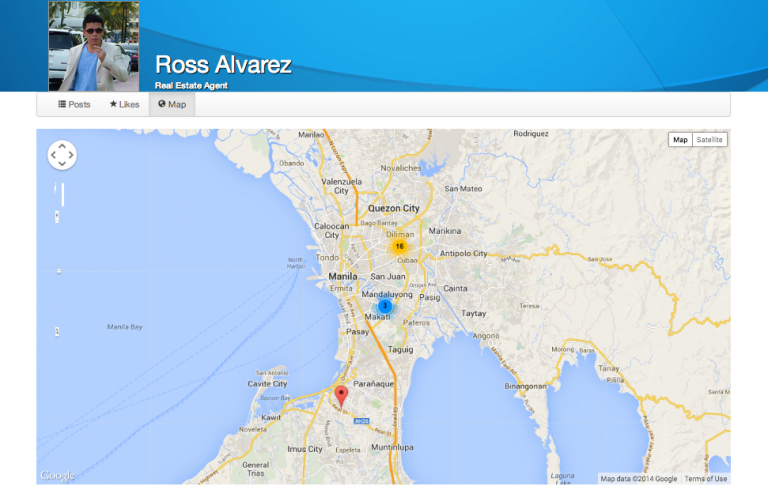Click the Teresa map label
The height and width of the screenshot is (490, 768).
click(x=529, y=306)
